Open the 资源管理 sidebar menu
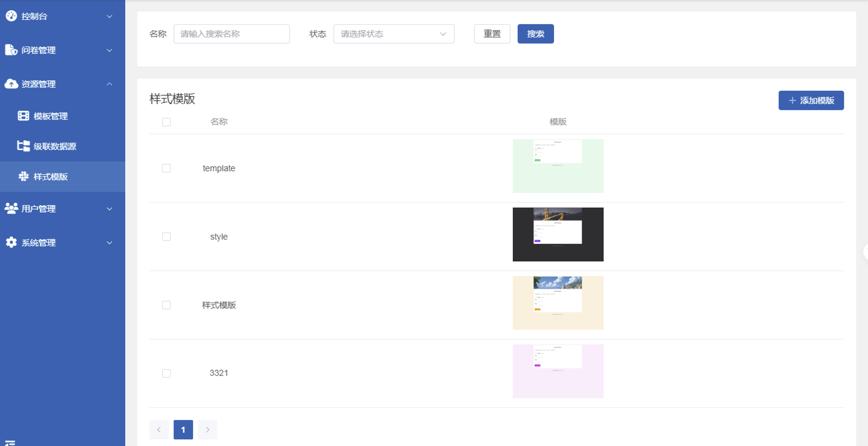868x446 pixels. pos(62,84)
